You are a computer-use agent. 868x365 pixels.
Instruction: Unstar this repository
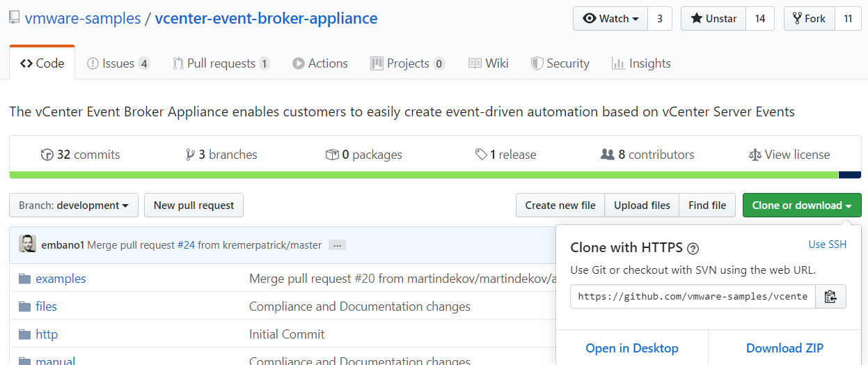tap(713, 19)
